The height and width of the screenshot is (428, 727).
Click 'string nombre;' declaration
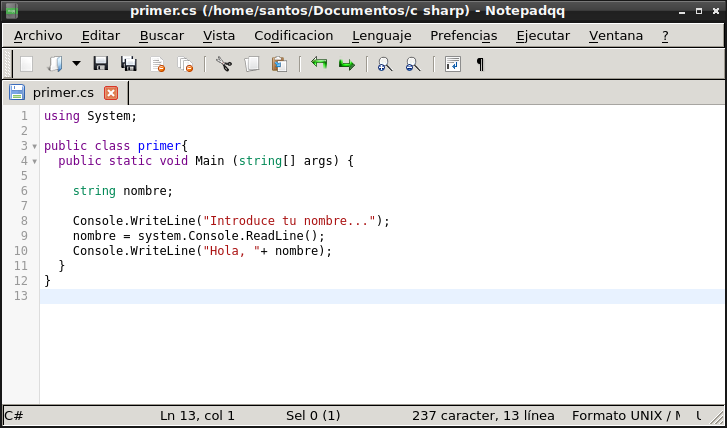coord(123,191)
